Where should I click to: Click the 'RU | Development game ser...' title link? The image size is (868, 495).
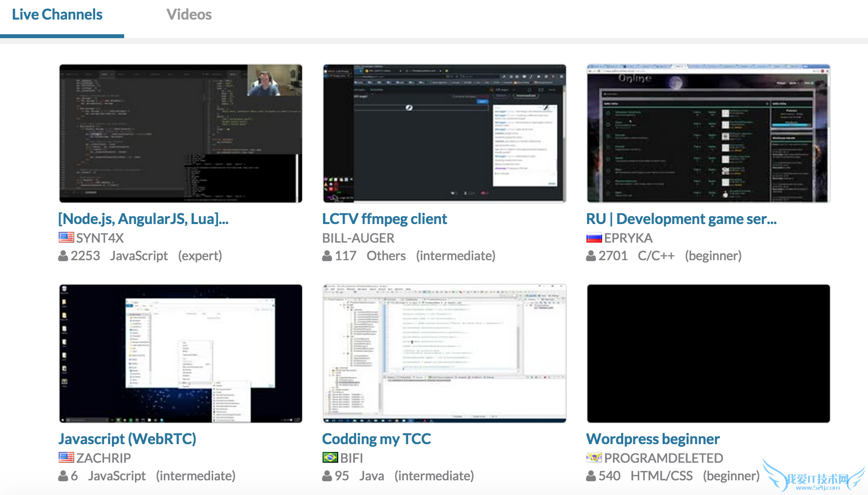click(681, 219)
